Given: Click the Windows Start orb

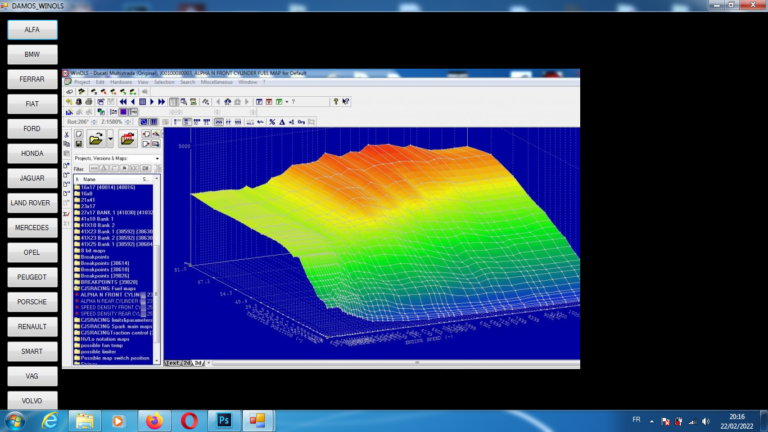Looking at the screenshot, I should tap(15, 421).
